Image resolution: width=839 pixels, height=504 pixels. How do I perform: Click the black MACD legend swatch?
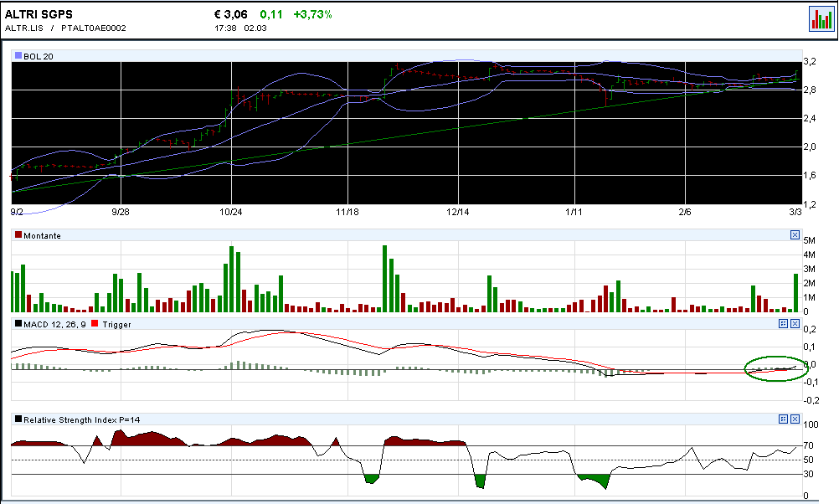[18, 323]
